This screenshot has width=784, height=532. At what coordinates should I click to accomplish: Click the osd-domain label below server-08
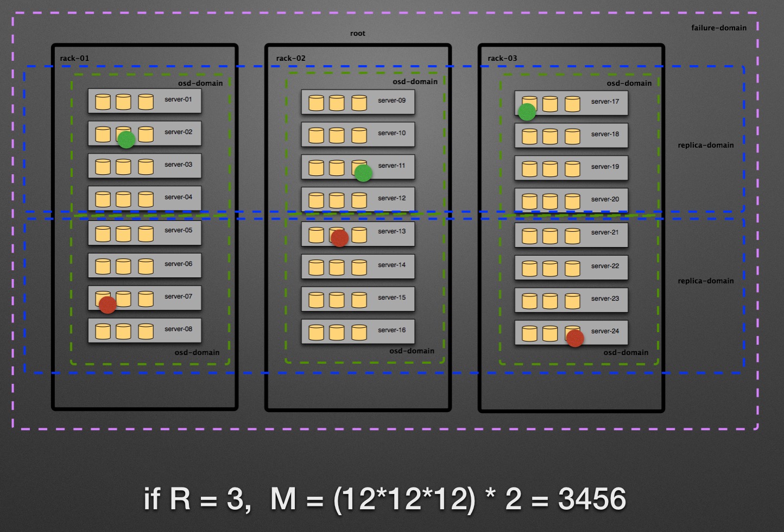pyautogui.click(x=197, y=352)
